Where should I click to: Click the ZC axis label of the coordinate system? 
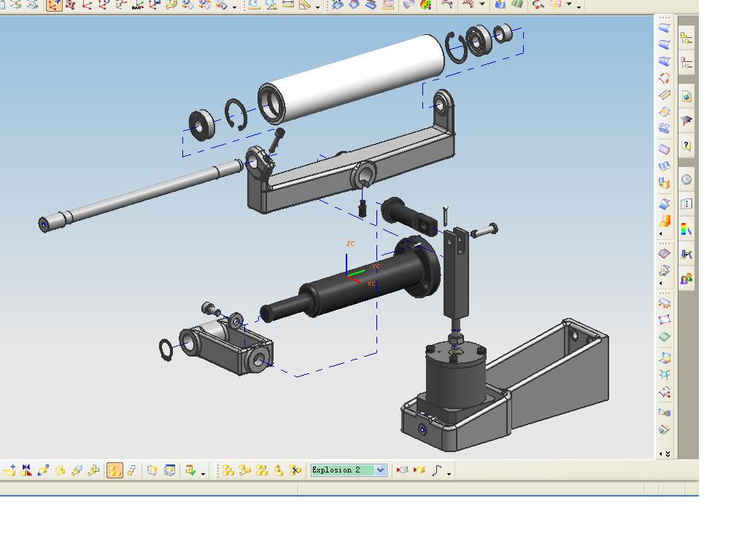351,244
